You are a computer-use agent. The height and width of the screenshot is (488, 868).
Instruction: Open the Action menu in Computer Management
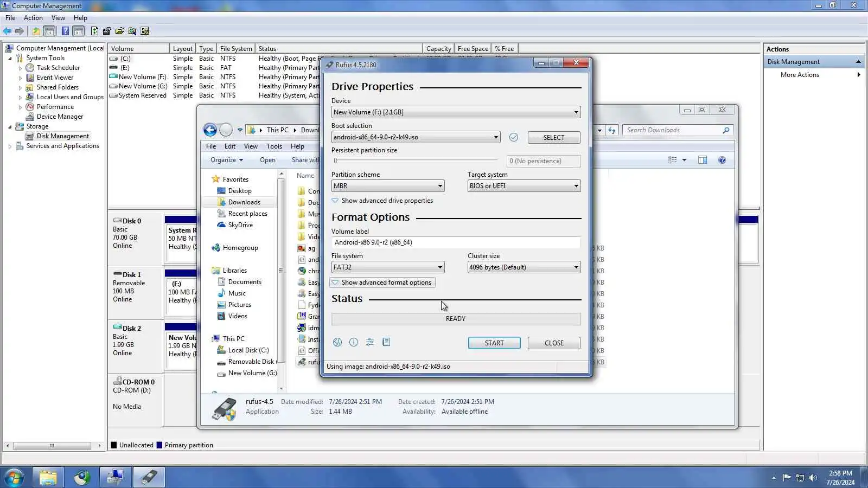coord(33,18)
